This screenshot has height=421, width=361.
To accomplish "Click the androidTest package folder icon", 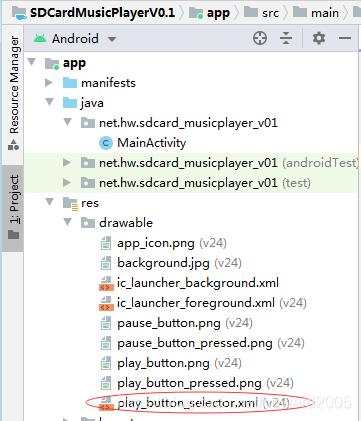I will click(88, 163).
